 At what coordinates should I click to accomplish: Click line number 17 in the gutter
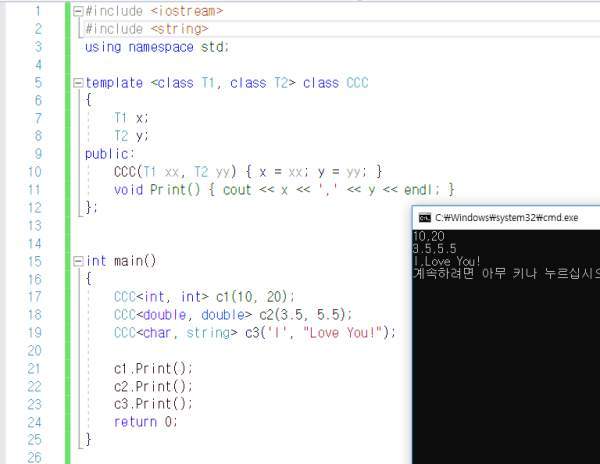click(34, 297)
